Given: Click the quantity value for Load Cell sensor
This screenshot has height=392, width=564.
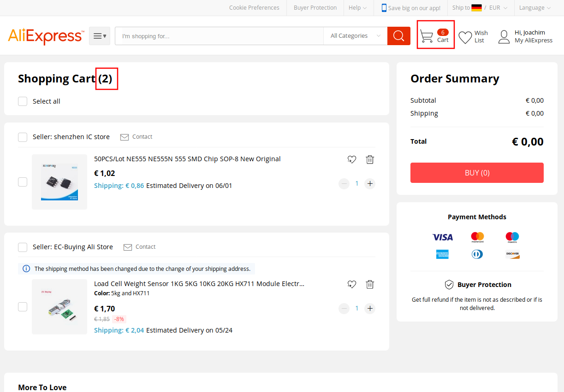Looking at the screenshot, I should click(357, 309).
